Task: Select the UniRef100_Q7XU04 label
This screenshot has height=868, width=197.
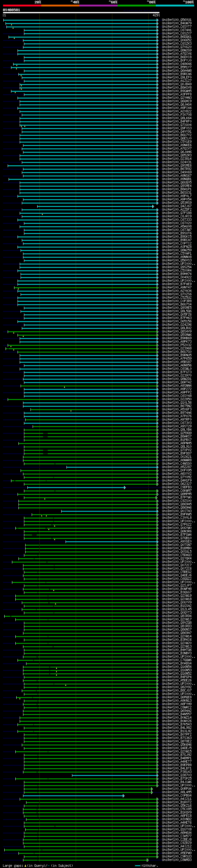Action: point(177,125)
